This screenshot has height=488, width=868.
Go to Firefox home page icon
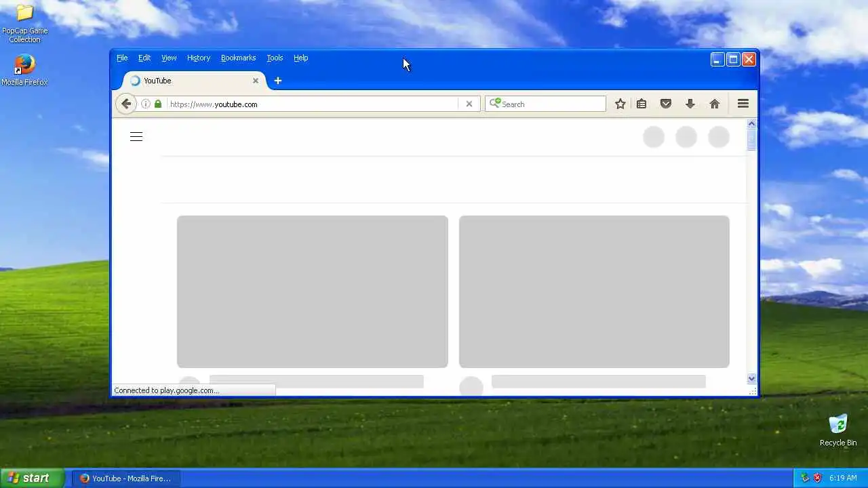(x=715, y=104)
